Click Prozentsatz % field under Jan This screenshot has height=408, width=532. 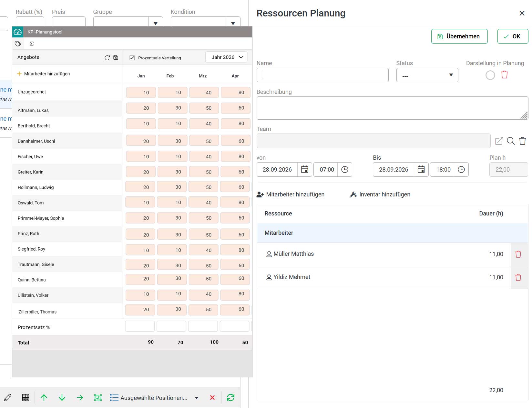coord(140,326)
